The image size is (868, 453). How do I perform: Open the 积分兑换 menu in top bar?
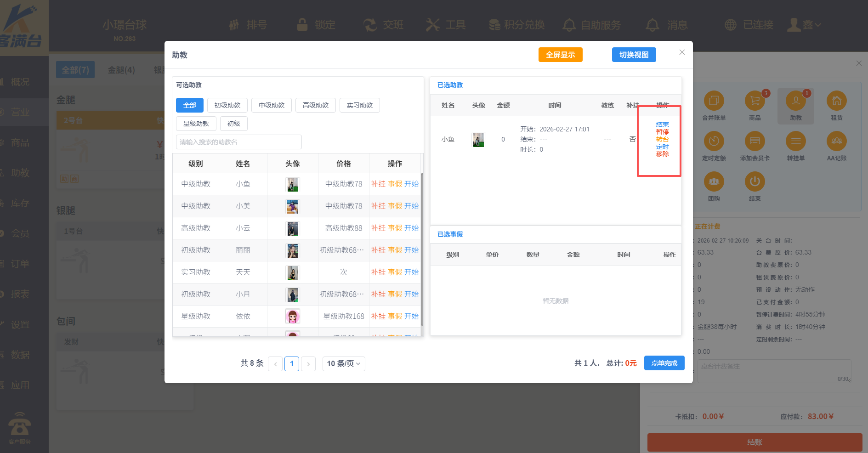516,25
